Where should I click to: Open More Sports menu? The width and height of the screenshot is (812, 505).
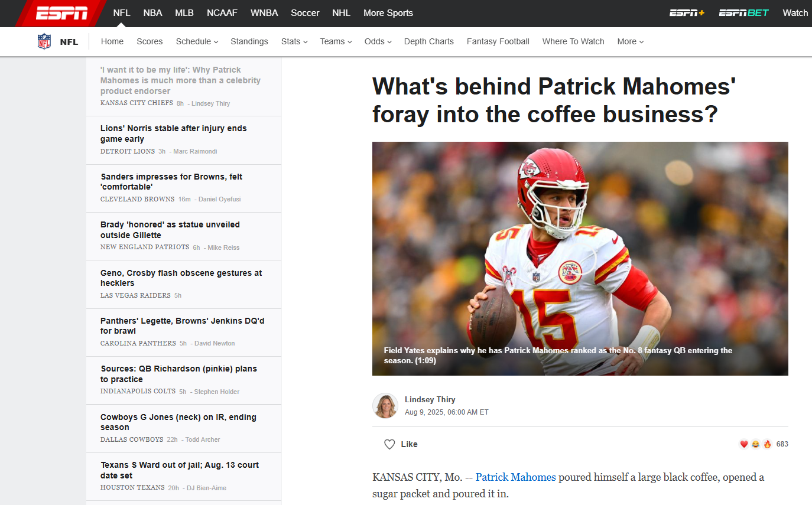[x=388, y=13]
